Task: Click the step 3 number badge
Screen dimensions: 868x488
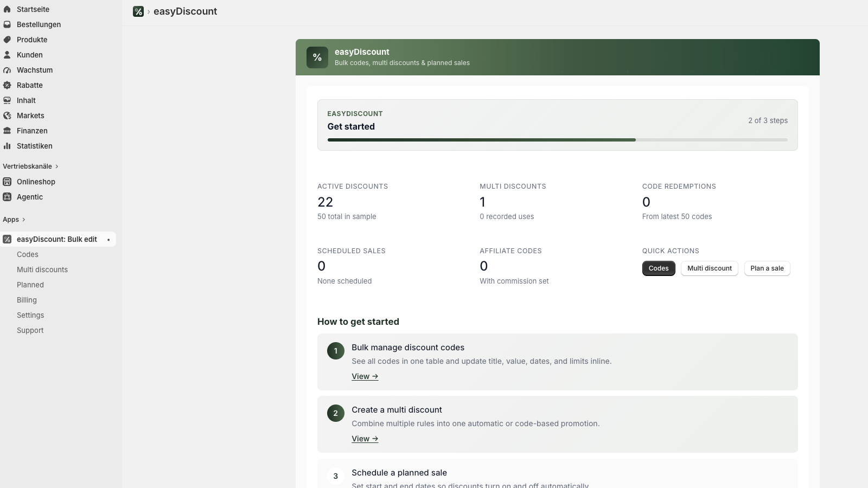Action: coord(336,476)
